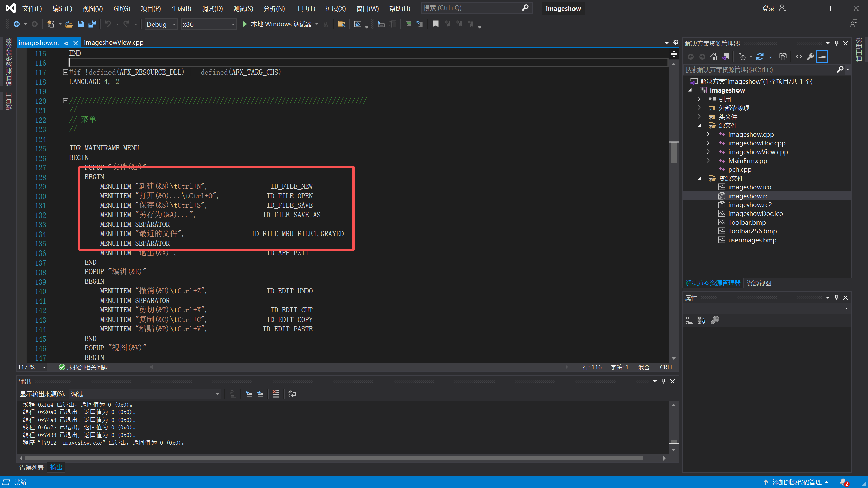The height and width of the screenshot is (488, 868).
Task: Click the Find in Files icon
Action: coord(341,24)
